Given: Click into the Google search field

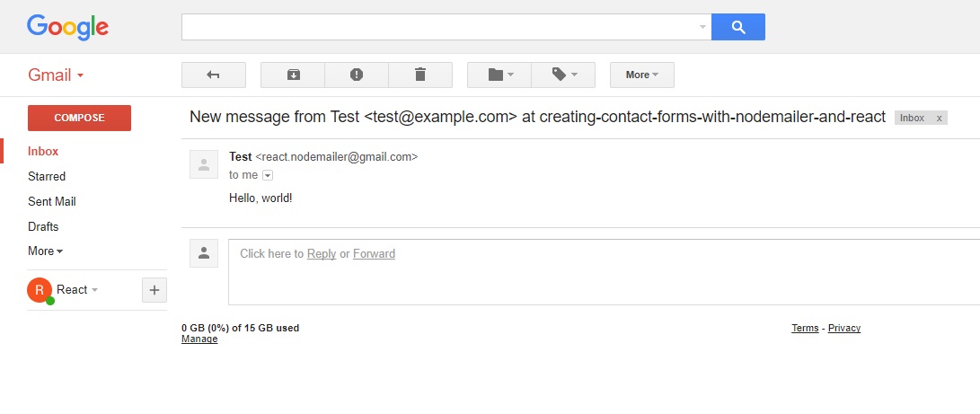Looking at the screenshot, I should pos(440,27).
